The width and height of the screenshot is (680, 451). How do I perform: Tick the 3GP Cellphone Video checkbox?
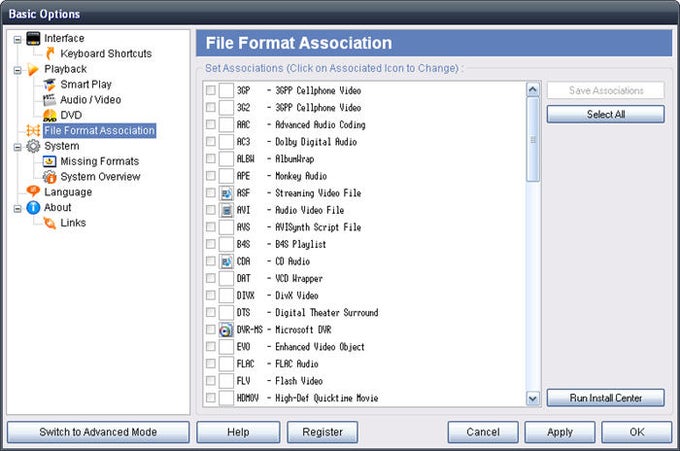(x=211, y=91)
